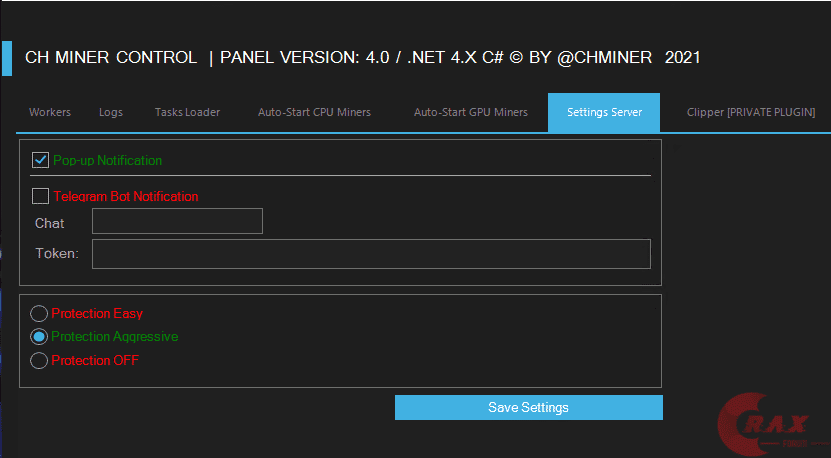Viewport: 831px width, 458px height.
Task: Go to the Tasks Loader tab
Action: tap(187, 112)
